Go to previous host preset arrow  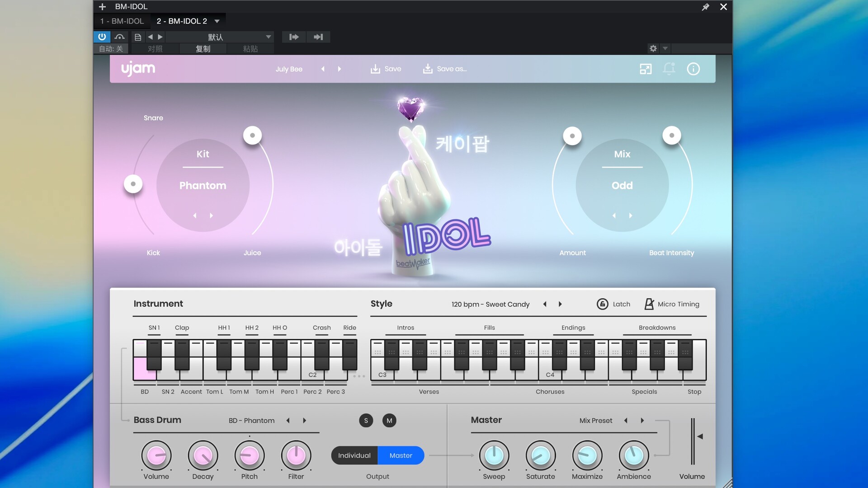coord(151,37)
